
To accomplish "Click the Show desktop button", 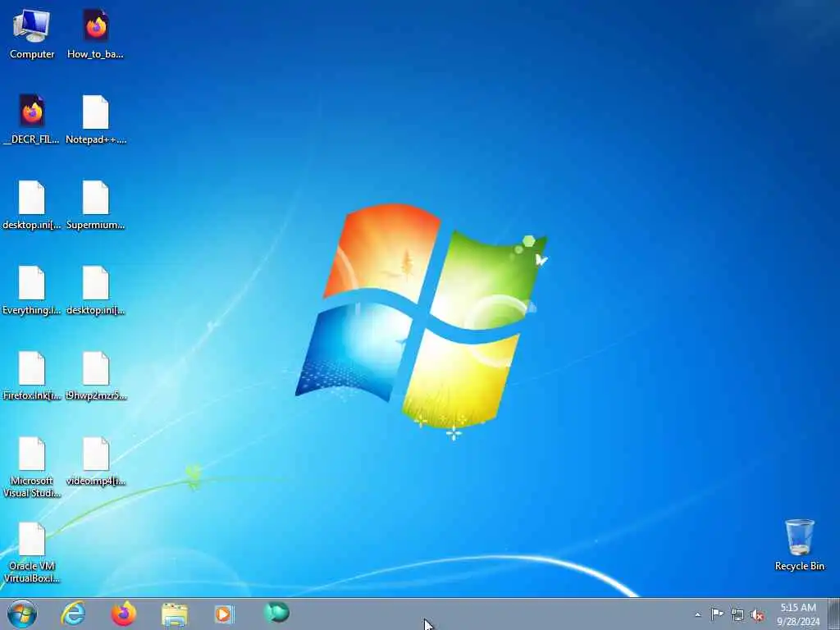I will click(834, 614).
